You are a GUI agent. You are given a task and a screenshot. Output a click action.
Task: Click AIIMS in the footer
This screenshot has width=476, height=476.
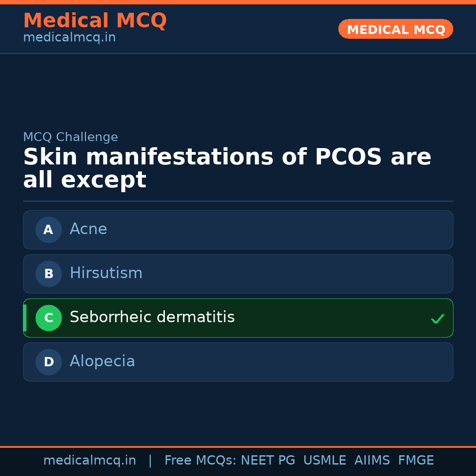pos(372,461)
